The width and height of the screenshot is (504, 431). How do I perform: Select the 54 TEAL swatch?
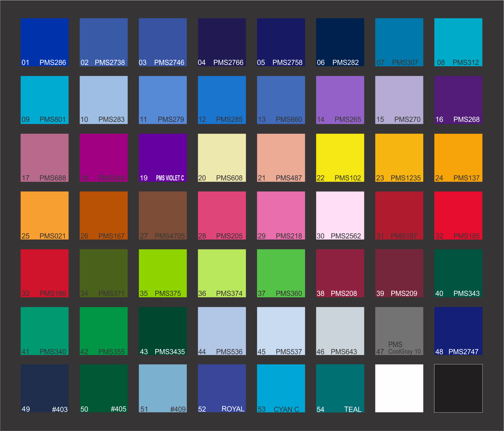pos(340,388)
